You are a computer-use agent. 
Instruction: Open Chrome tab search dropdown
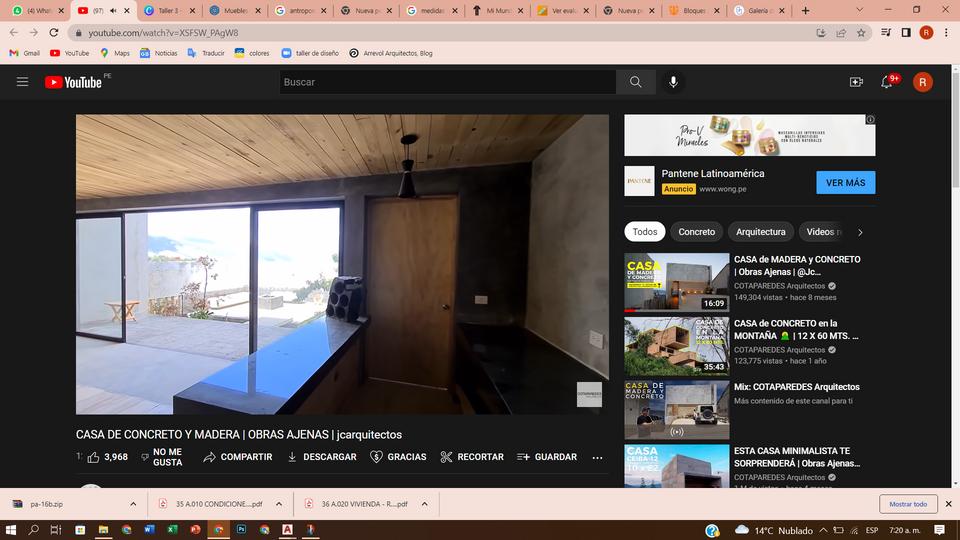(859, 10)
